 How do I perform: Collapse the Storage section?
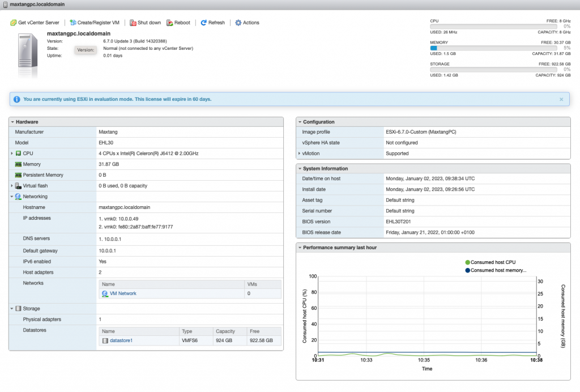click(x=12, y=308)
